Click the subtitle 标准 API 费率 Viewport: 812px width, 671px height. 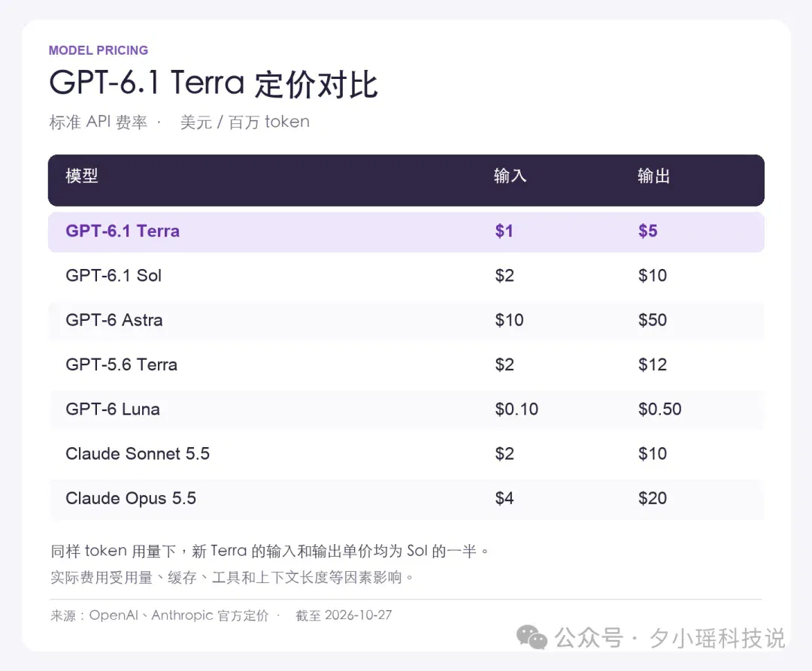tap(98, 122)
